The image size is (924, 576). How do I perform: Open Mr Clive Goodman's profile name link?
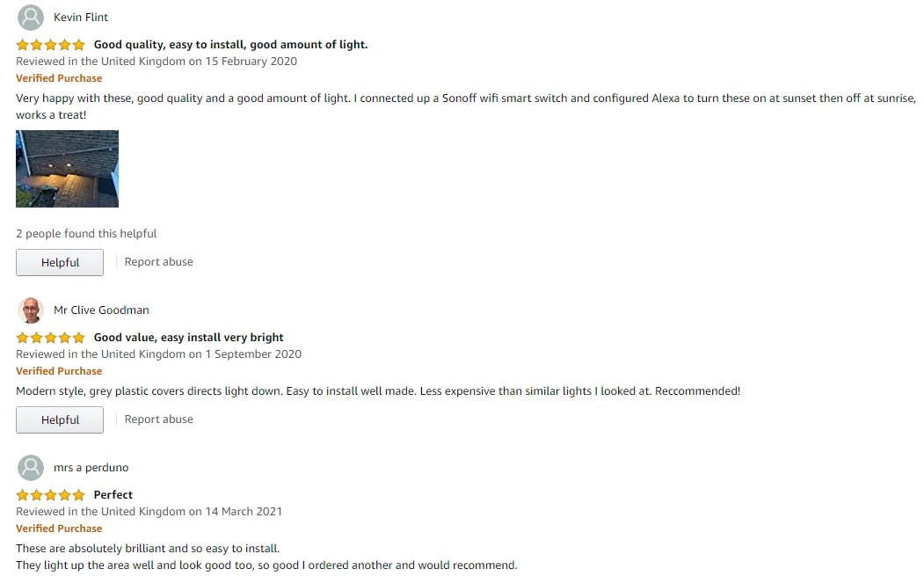coord(101,310)
